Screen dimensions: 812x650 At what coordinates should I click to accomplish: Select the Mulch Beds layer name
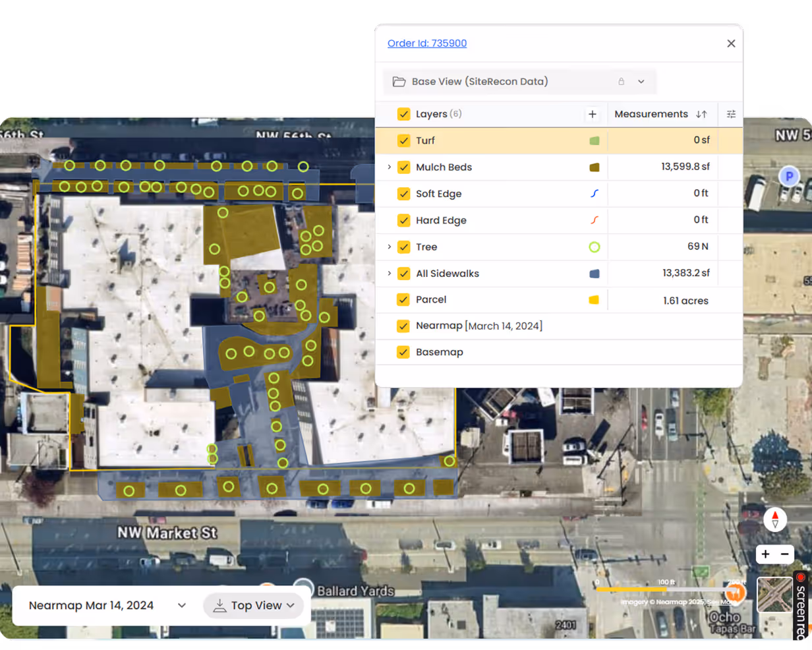coord(444,167)
